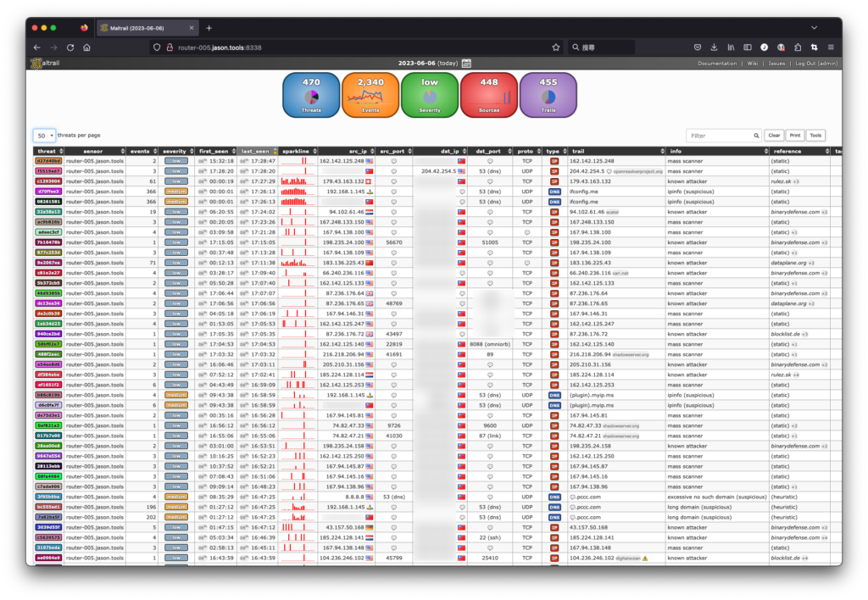Click the Maltrail logo in header
This screenshot has width=868, height=600.
tap(46, 63)
